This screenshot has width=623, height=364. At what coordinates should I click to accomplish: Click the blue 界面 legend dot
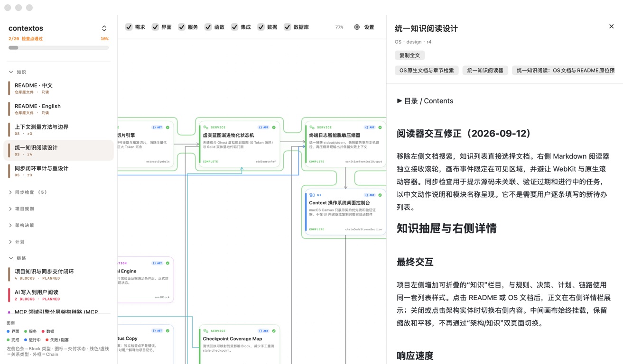[8, 332]
